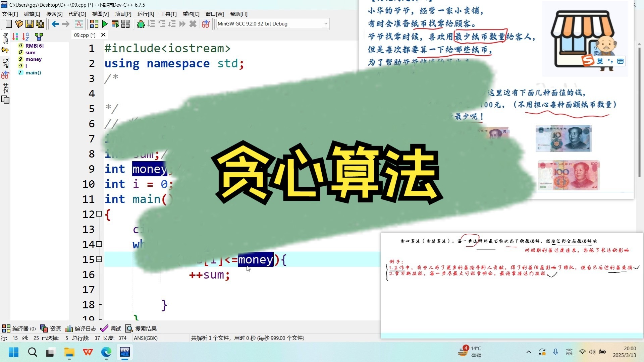Save the current file
Image resolution: width=644 pixels, height=362 pixels.
point(30,24)
